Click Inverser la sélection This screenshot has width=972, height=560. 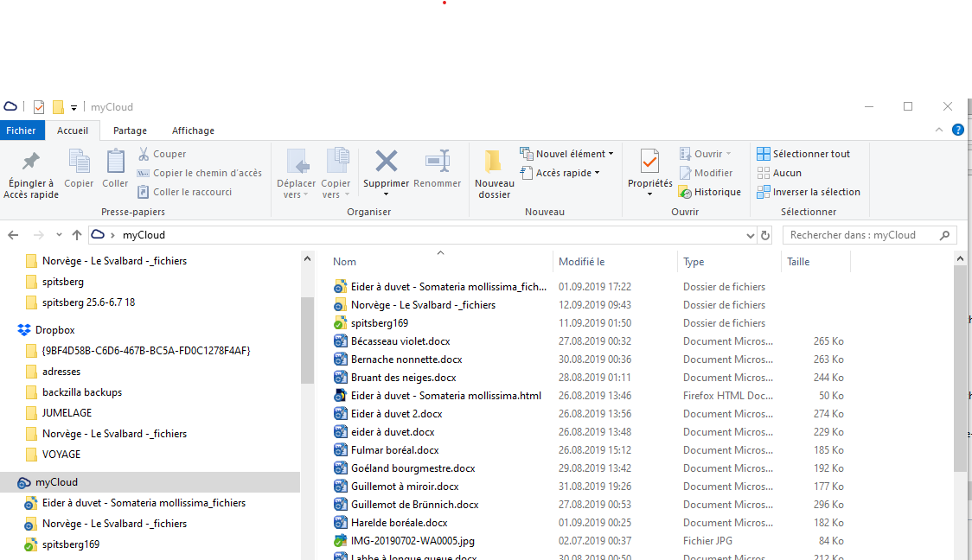coord(808,192)
